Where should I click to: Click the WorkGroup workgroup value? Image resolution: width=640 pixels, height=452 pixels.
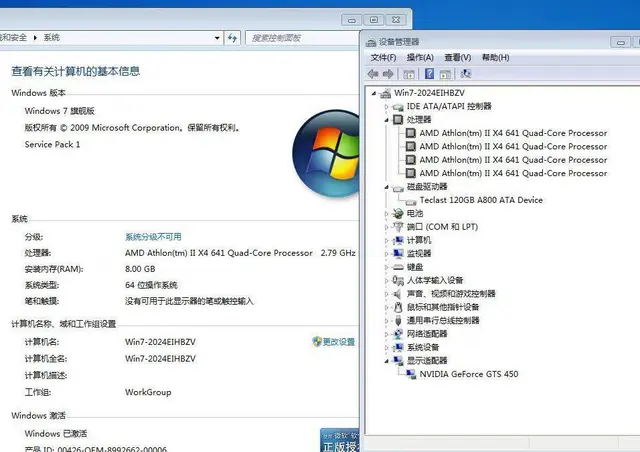148,392
